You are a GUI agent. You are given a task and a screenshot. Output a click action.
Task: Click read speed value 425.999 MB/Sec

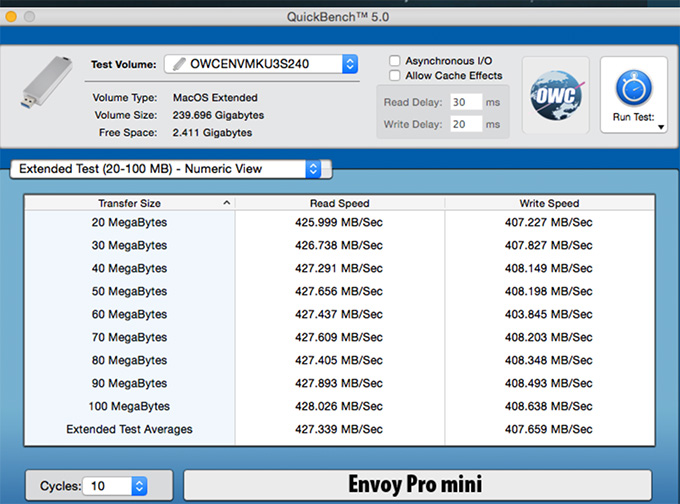pyautogui.click(x=339, y=223)
